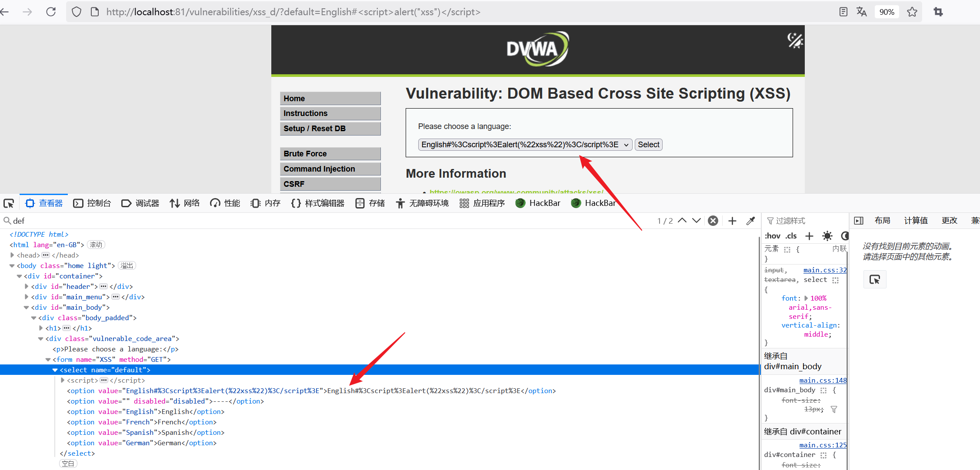Viewport: 980px width, 470px height.
Task: Open the 90% zoom level indicator
Action: pyautogui.click(x=887, y=12)
